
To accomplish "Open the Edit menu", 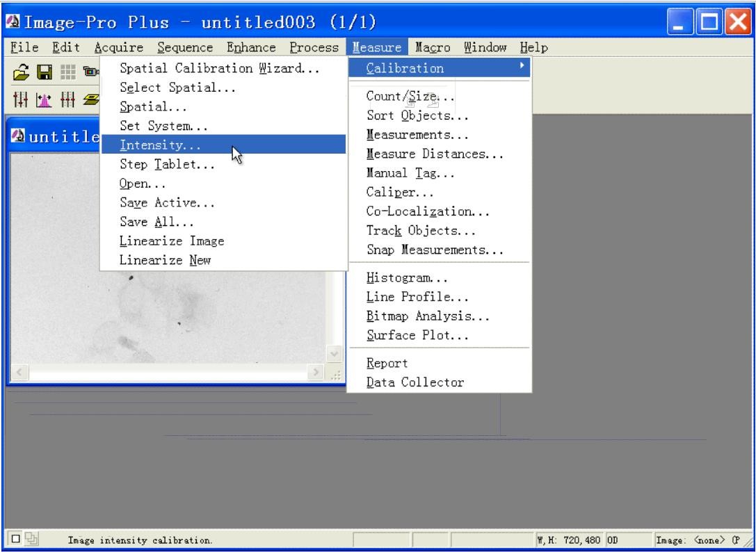I will coord(66,47).
